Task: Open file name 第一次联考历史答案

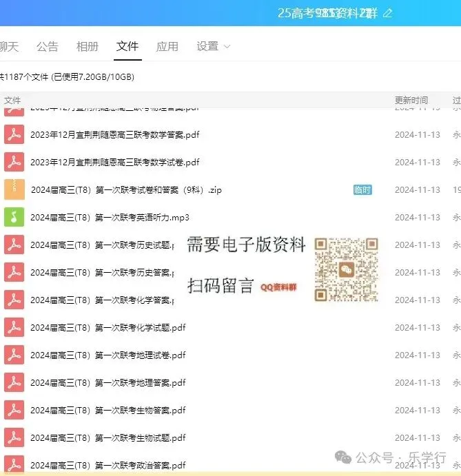Action: click(x=102, y=273)
